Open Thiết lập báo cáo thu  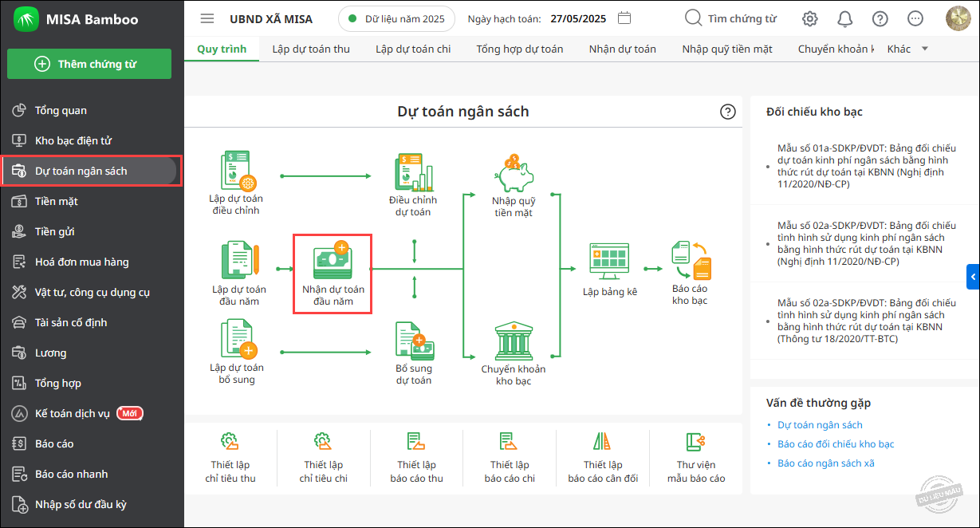(416, 459)
